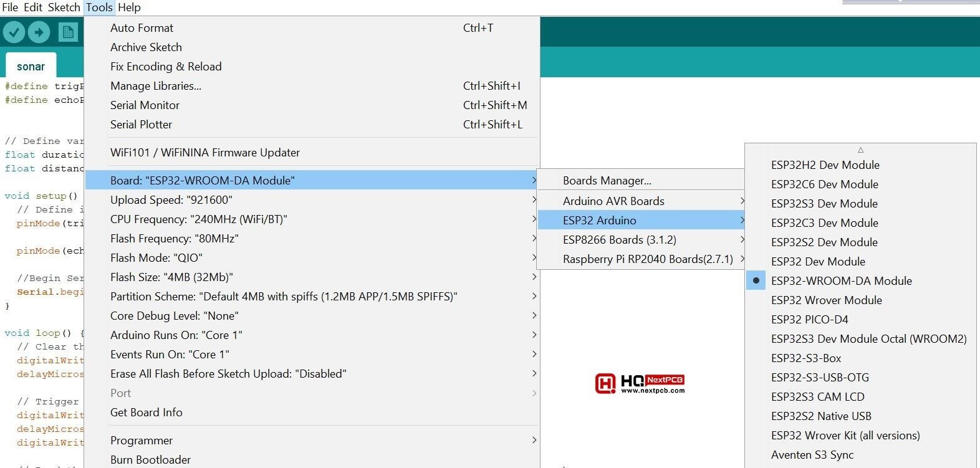Click the Verify checkmark icon

pos(14,32)
